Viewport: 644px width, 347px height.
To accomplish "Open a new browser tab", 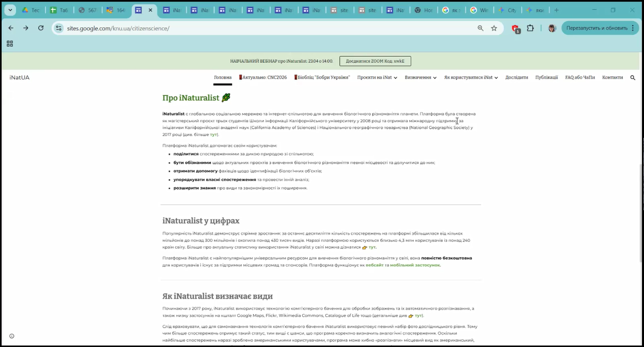I will pos(557,10).
